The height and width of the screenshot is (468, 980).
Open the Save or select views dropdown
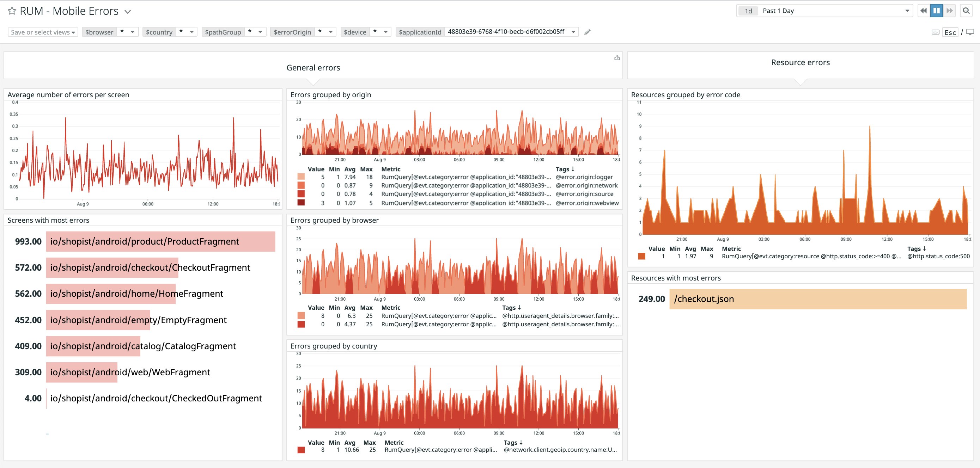click(x=43, y=32)
